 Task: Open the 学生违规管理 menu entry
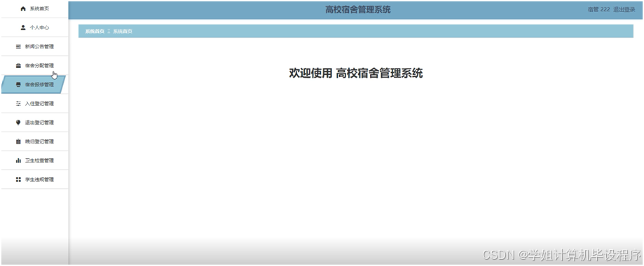(34, 179)
